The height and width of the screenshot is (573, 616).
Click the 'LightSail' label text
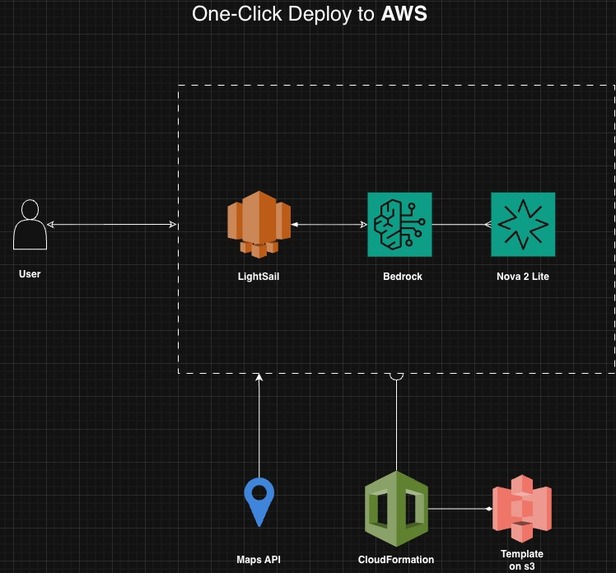(258, 276)
